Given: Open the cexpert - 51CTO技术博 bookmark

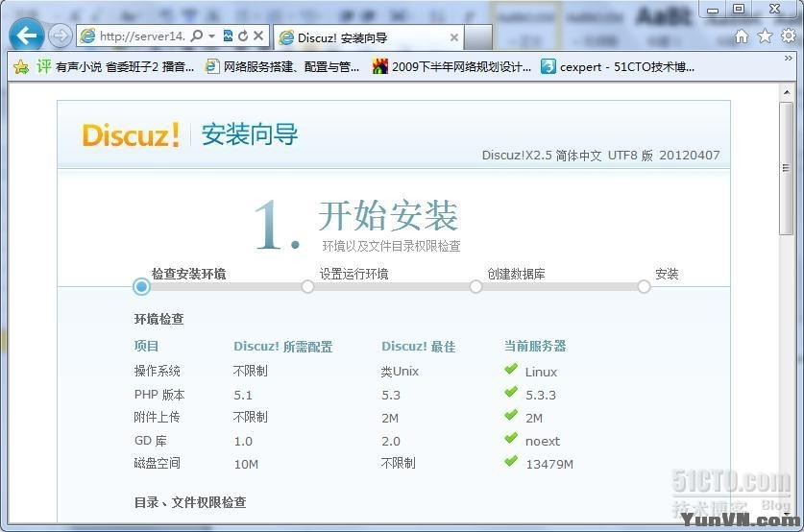Looking at the screenshot, I should [618, 66].
